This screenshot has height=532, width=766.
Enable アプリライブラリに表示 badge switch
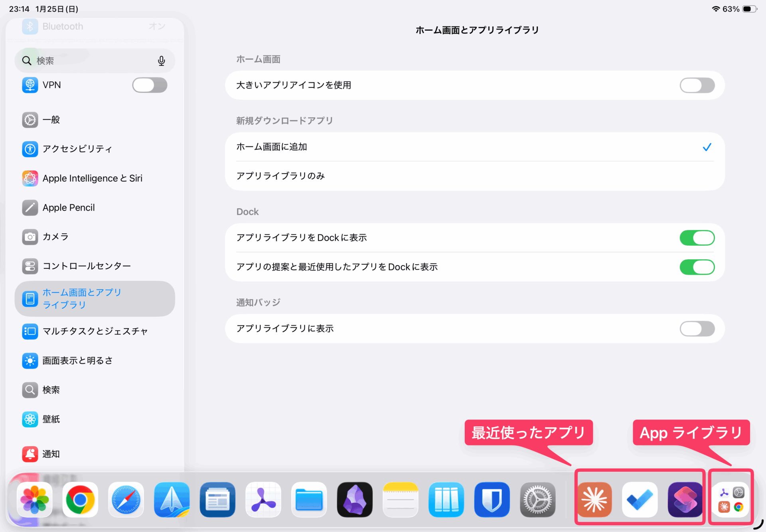pos(697,329)
